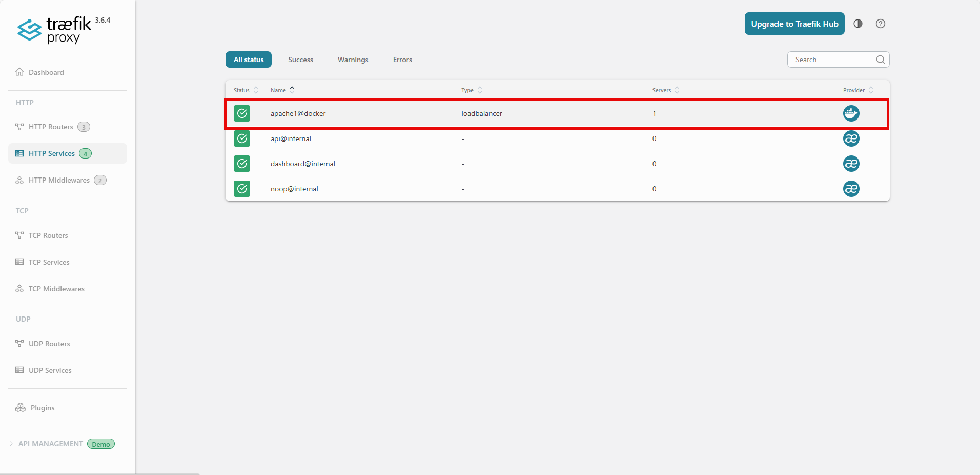Image resolution: width=980 pixels, height=475 pixels.
Task: Focus the Search input field
Action: [x=831, y=60]
